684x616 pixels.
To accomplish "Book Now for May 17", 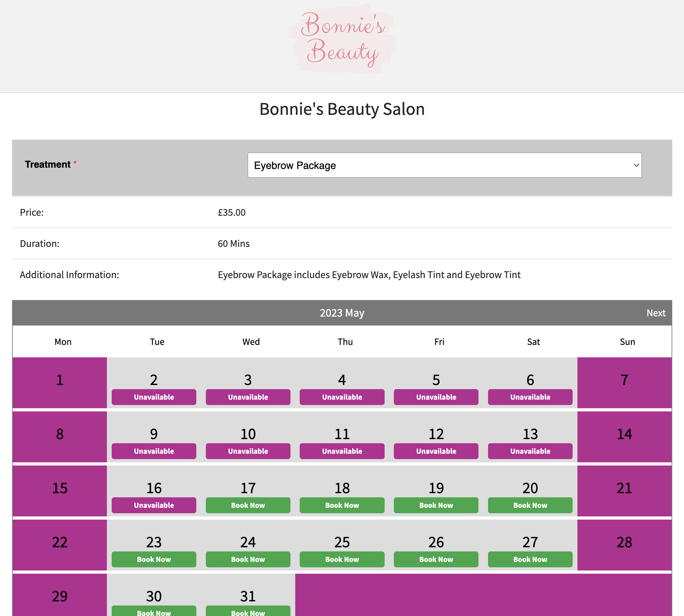I will point(248,505).
